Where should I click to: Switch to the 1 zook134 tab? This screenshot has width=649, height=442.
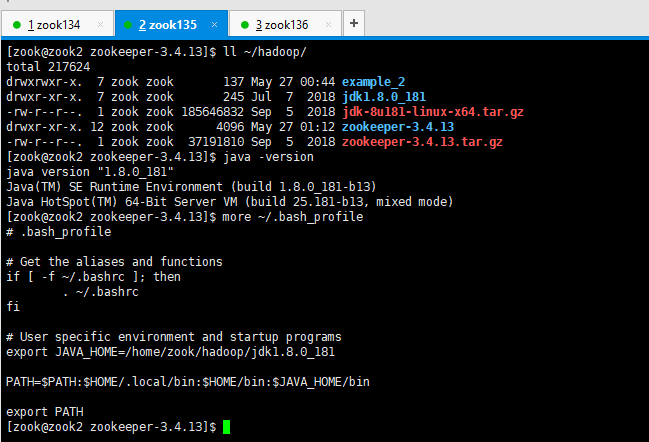coord(58,24)
